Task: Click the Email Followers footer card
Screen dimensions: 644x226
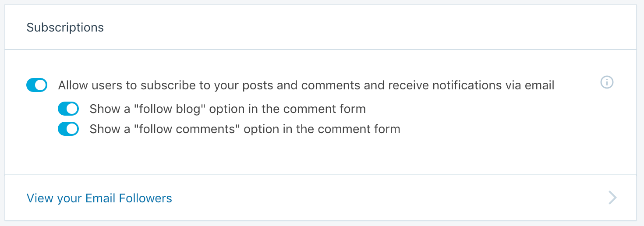Action: tap(320, 198)
